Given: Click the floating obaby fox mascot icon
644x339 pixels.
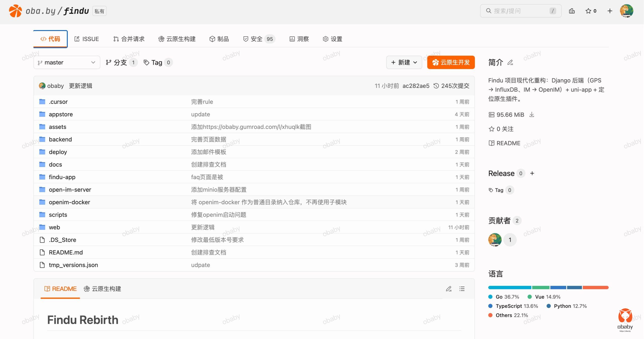Looking at the screenshot, I should coord(625,320).
